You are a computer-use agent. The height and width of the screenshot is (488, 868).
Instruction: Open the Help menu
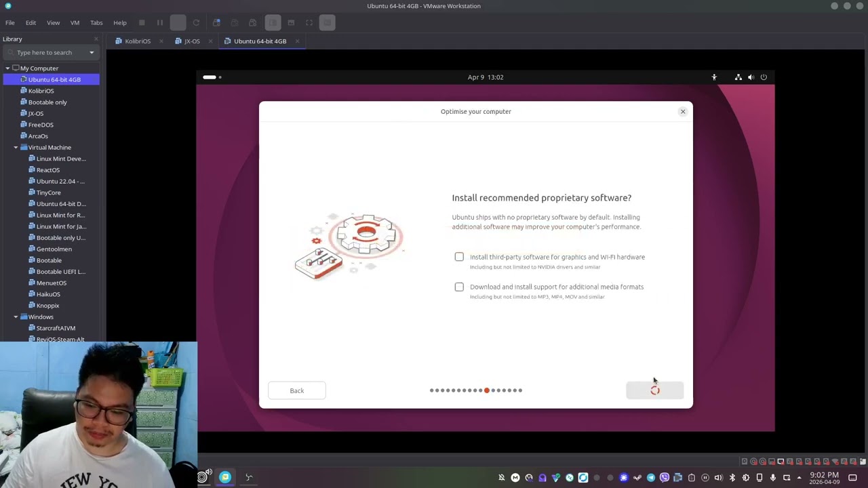[x=120, y=22]
